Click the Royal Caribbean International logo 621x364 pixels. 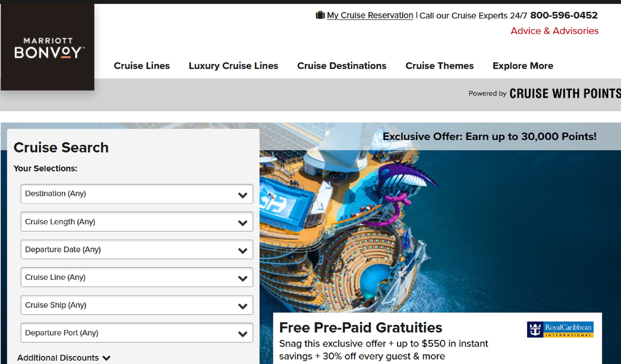[560, 330]
